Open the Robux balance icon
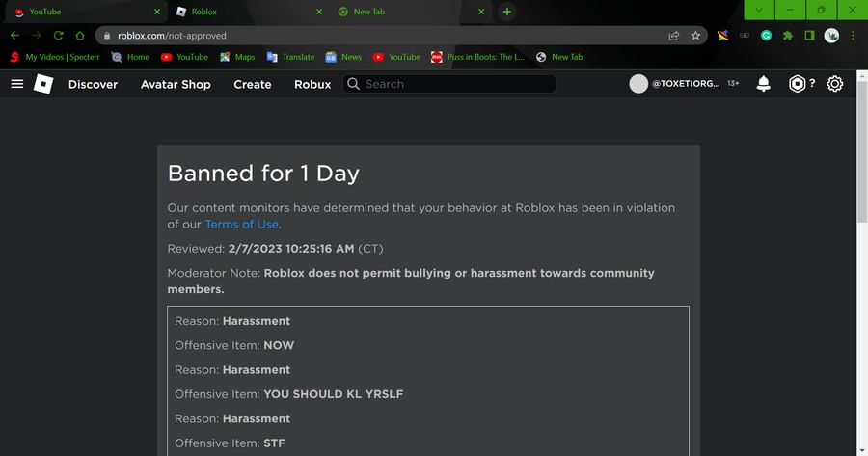 797,84
